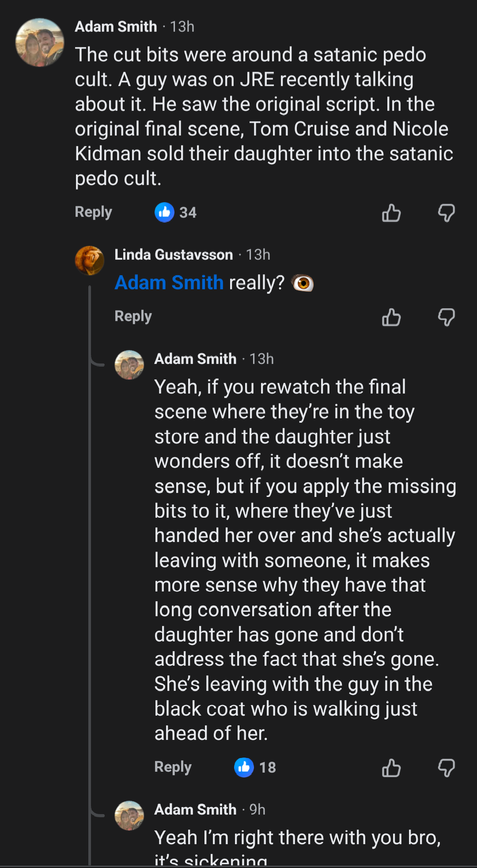Reply to the toy store scene comment
477x868 pixels.
(173, 767)
